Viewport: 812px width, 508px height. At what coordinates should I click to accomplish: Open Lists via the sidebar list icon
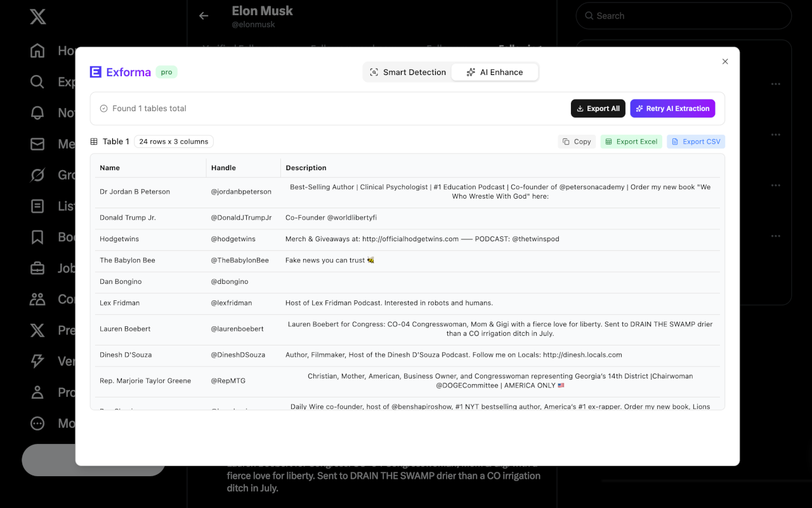click(x=37, y=206)
